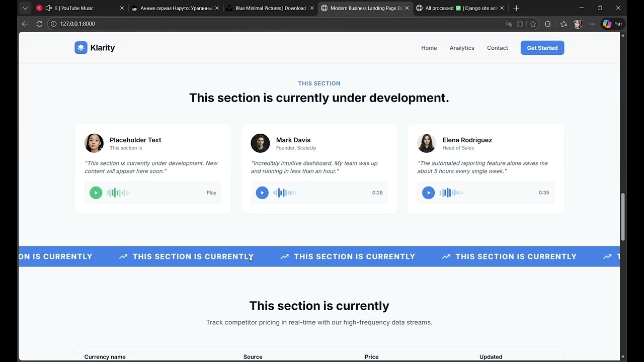This screenshot has height=362, width=644.
Task: Close the Modern Business Landing Page tab
Action: (x=407, y=8)
